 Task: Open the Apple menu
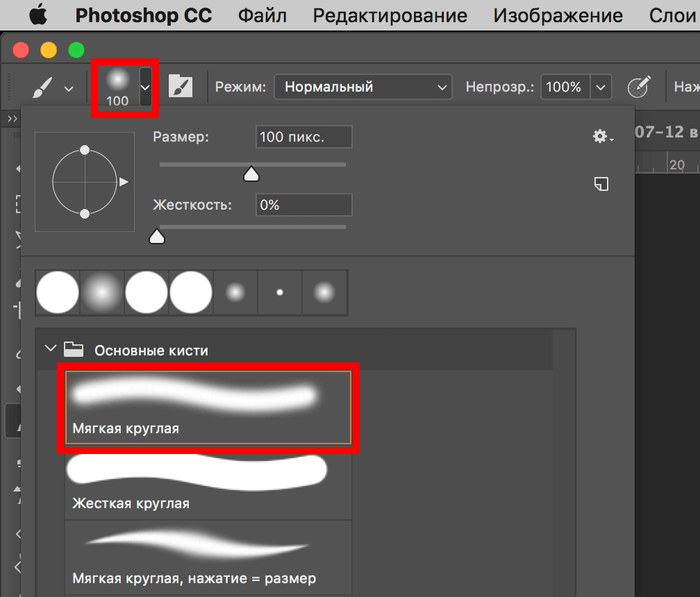[38, 15]
